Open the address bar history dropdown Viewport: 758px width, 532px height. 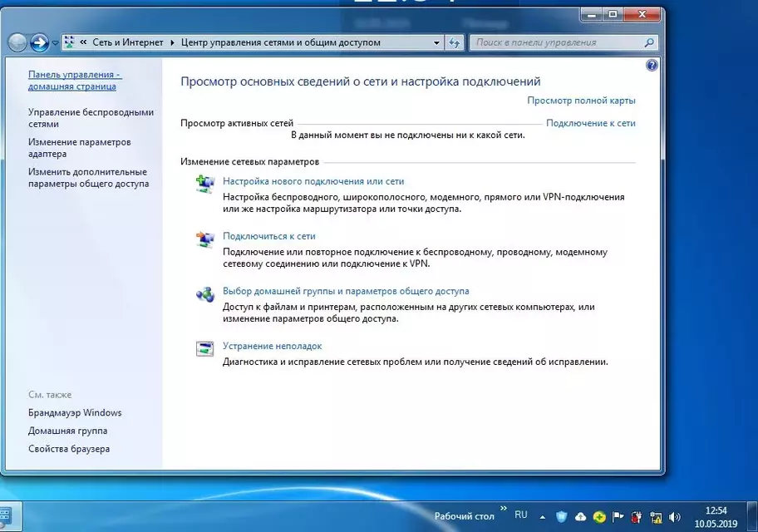coord(436,42)
